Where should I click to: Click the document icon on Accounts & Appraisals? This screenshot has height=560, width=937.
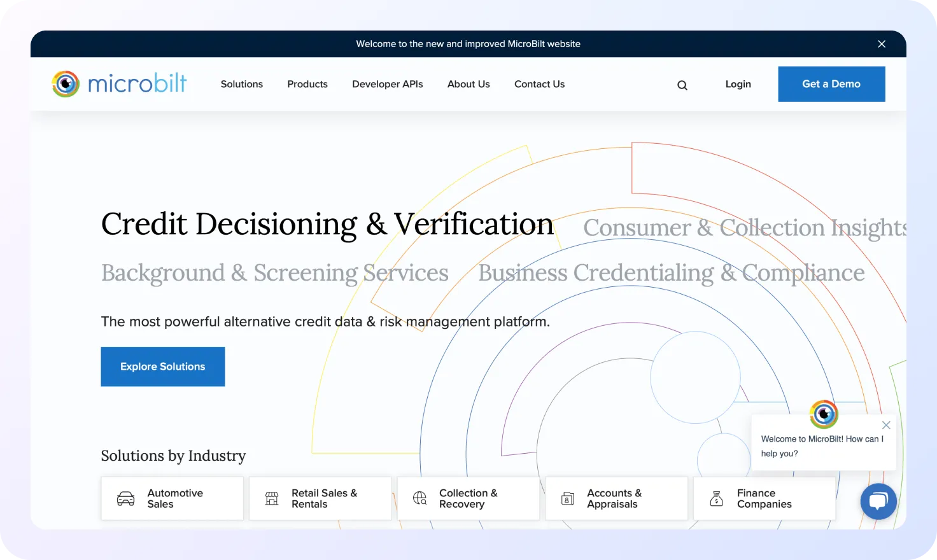click(568, 498)
